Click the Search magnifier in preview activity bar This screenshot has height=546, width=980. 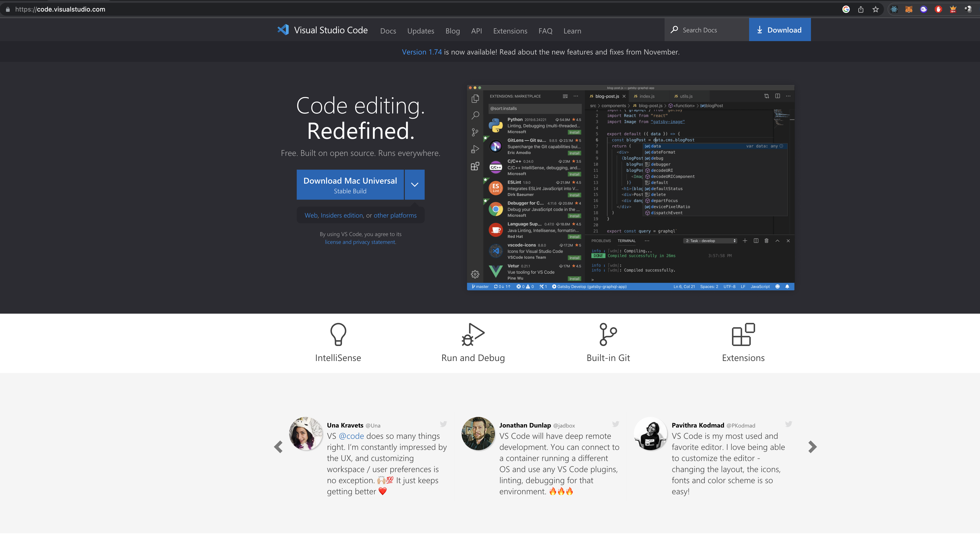tap(475, 115)
